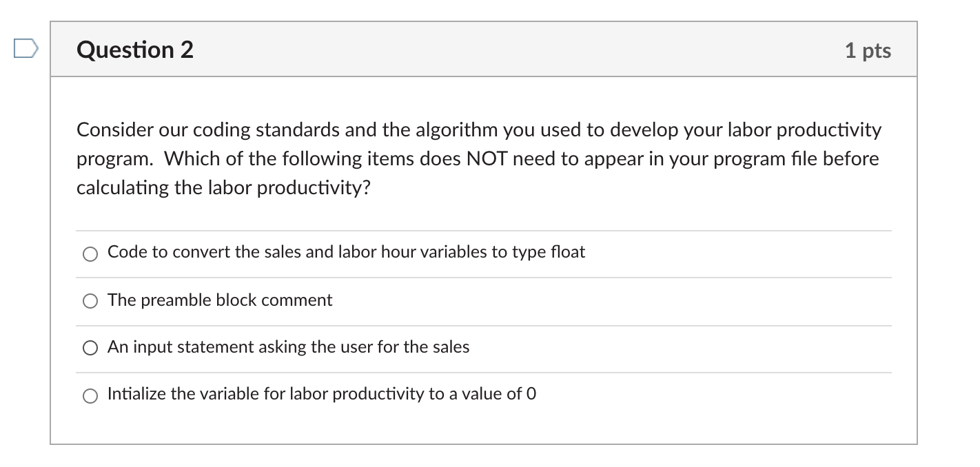
Task: Pick the initialize labor productivity to 0 option
Action: (x=90, y=395)
